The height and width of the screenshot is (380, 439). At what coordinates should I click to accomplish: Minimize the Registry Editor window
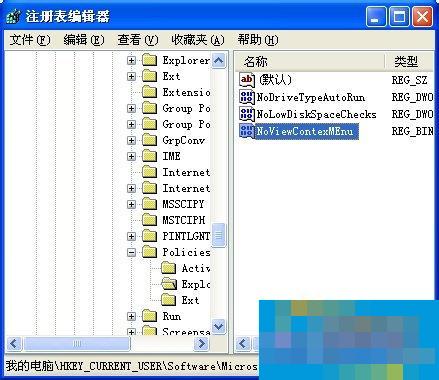coord(376,17)
